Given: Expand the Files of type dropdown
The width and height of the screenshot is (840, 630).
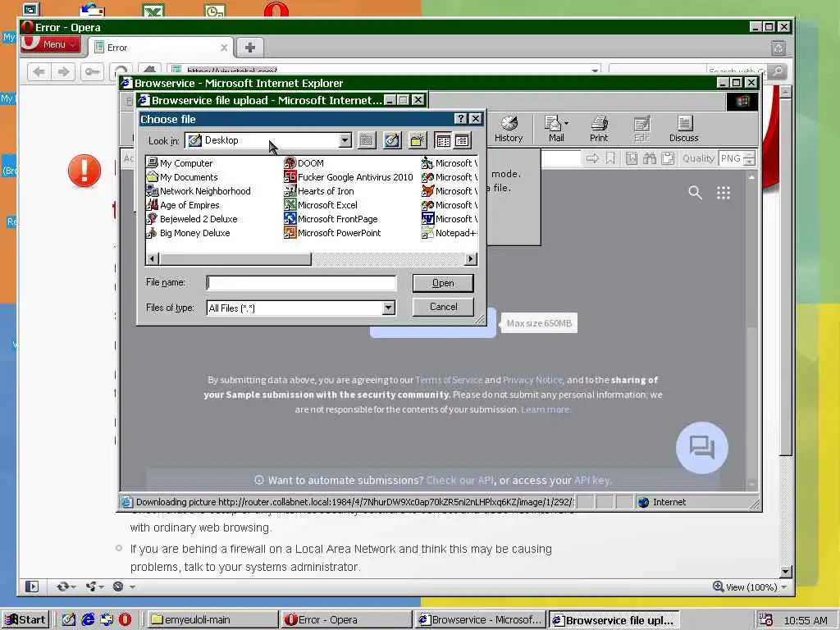Looking at the screenshot, I should pyautogui.click(x=388, y=308).
